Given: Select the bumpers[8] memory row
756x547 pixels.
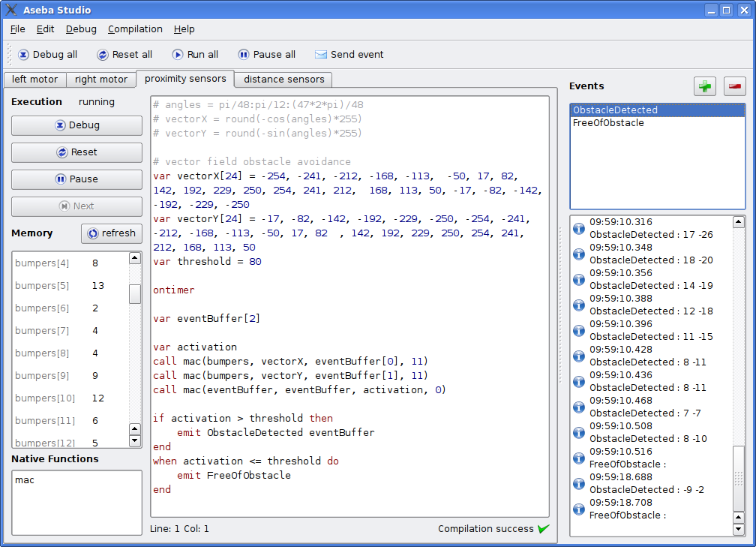Looking at the screenshot, I should [x=70, y=353].
